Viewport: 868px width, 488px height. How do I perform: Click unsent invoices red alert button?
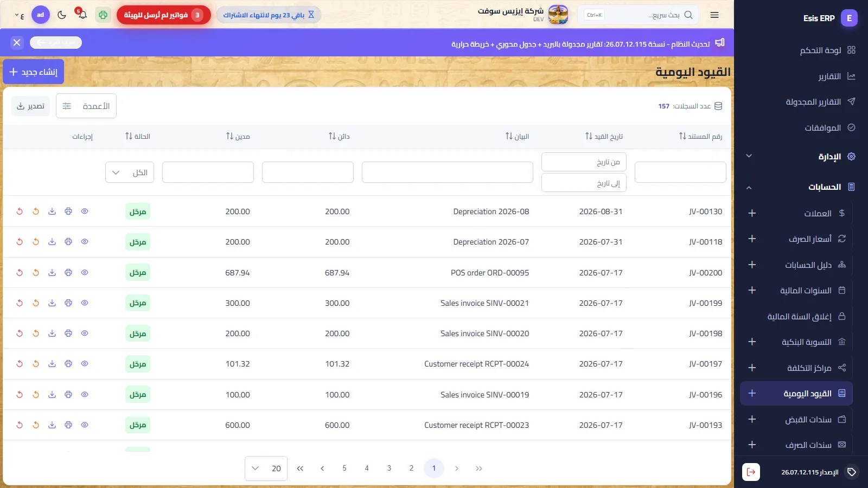(164, 15)
